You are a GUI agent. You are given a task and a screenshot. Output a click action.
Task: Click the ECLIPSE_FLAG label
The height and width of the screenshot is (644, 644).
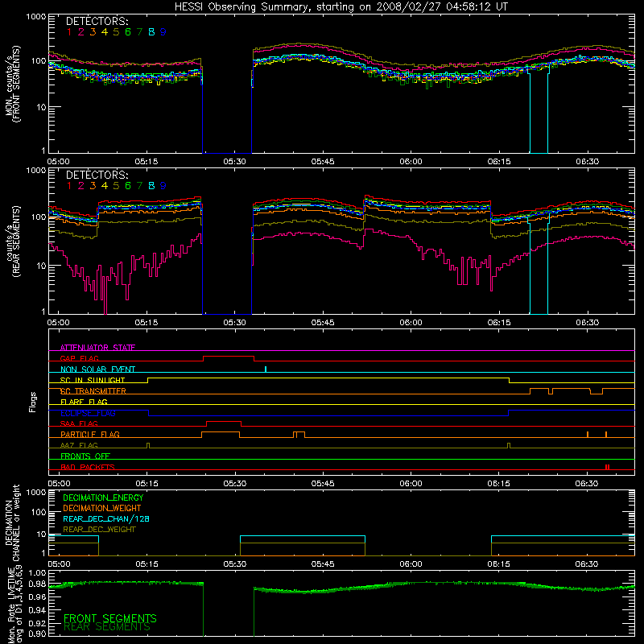(88, 413)
